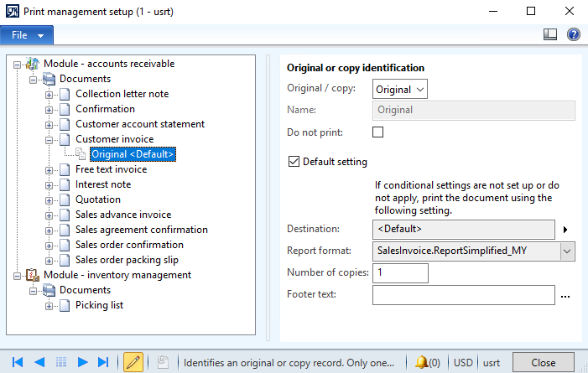The image size is (588, 373).
Task: Open notifications bell in status bar
Action: (428, 362)
